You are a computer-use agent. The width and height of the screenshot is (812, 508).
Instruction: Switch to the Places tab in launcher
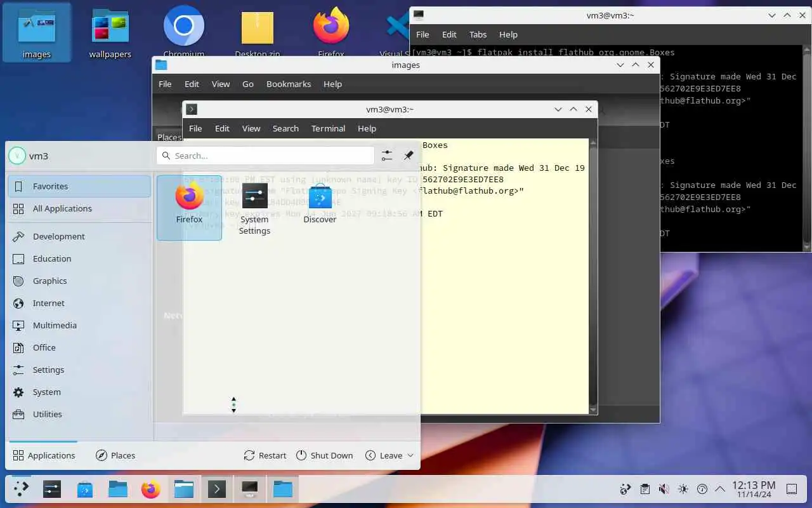tap(115, 455)
